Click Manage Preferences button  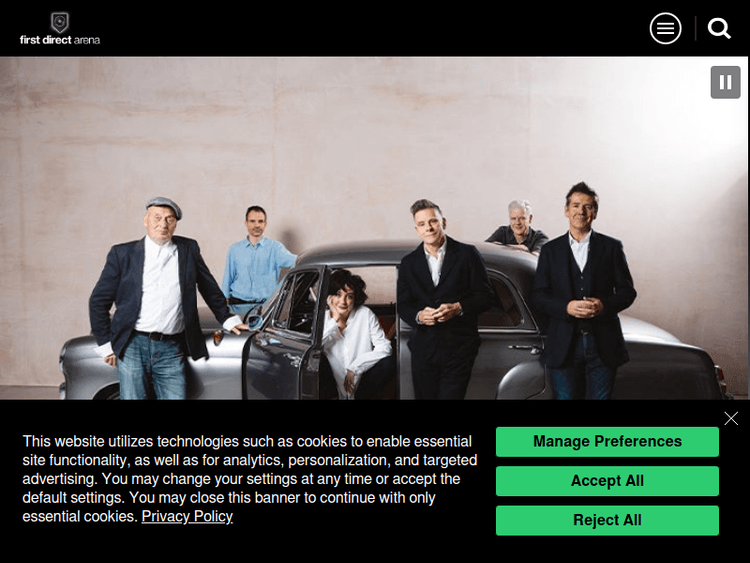click(x=607, y=442)
